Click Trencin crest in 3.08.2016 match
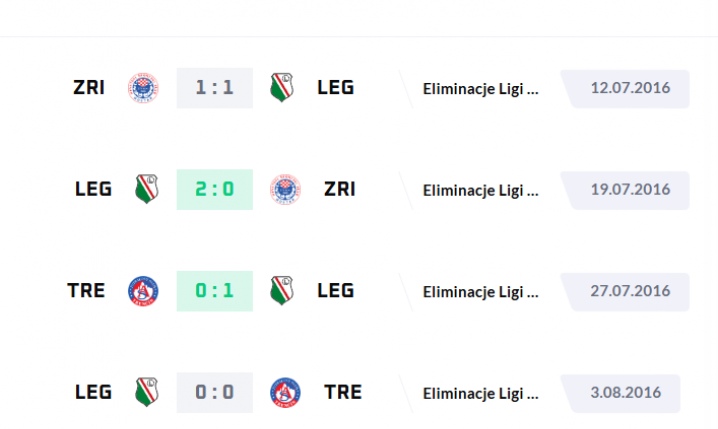This screenshot has width=718, height=429. (x=285, y=393)
